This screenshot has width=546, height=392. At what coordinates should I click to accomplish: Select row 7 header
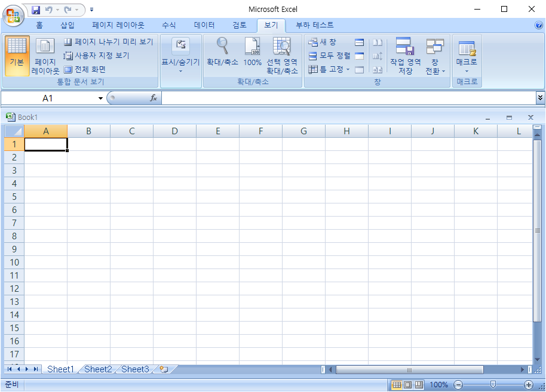click(x=14, y=223)
